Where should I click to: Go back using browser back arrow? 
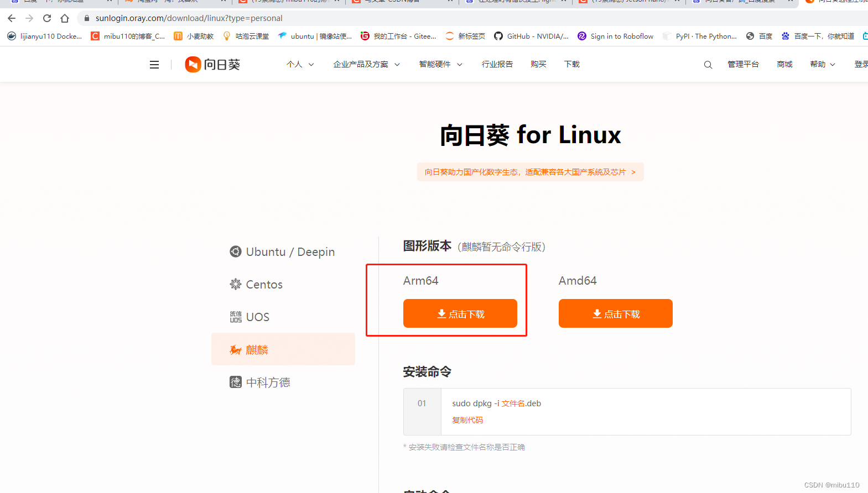(x=12, y=18)
